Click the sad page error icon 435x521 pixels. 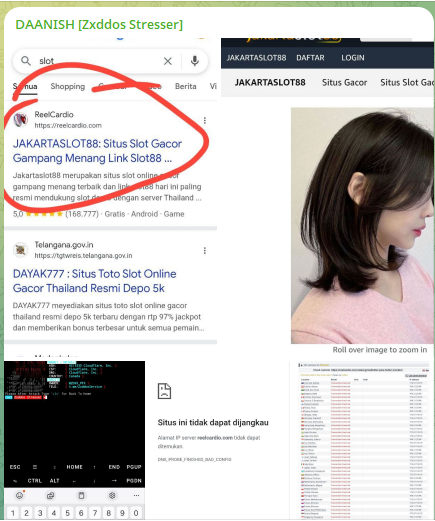[164, 391]
